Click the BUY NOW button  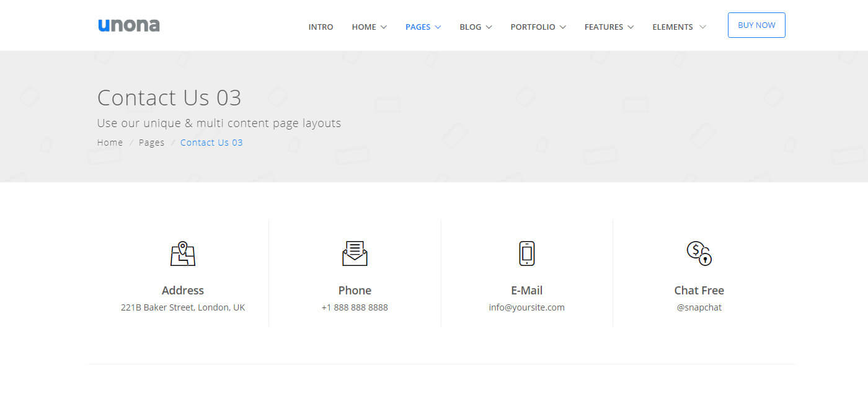click(x=756, y=25)
